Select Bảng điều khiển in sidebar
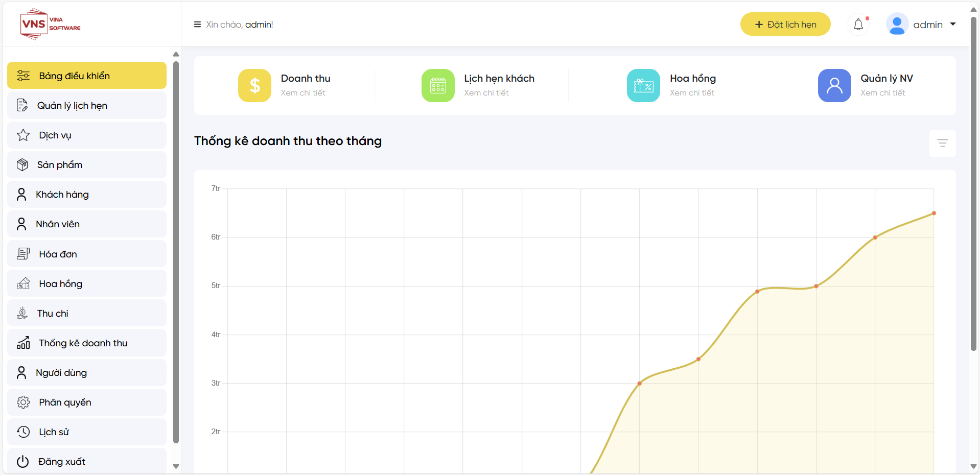This screenshot has height=475, width=980. pyautogui.click(x=87, y=76)
